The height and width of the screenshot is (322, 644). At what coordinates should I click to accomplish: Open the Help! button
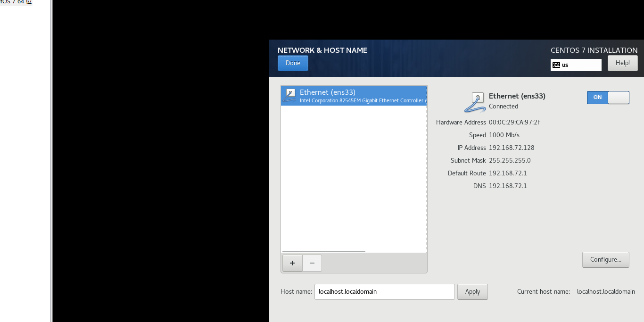point(622,63)
